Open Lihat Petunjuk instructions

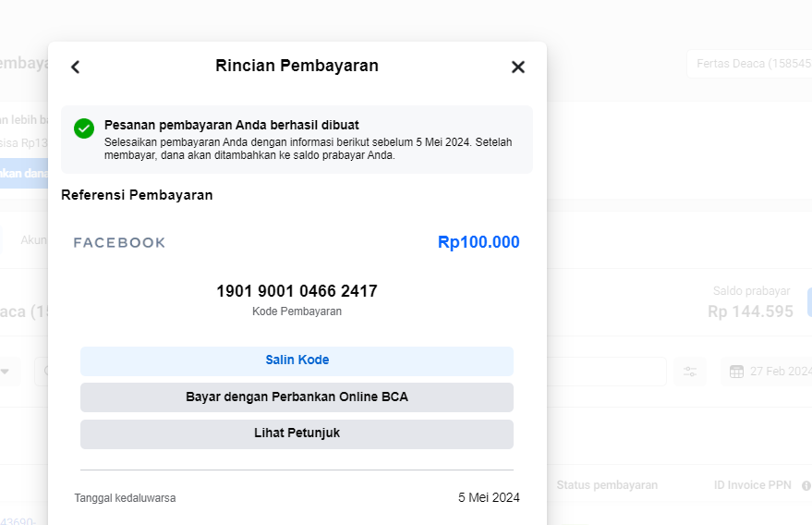tap(297, 434)
